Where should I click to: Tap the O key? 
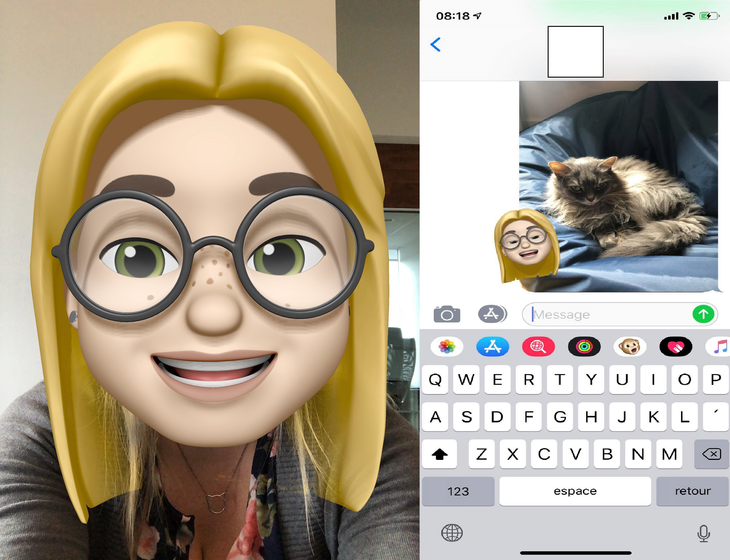pyautogui.click(x=685, y=379)
